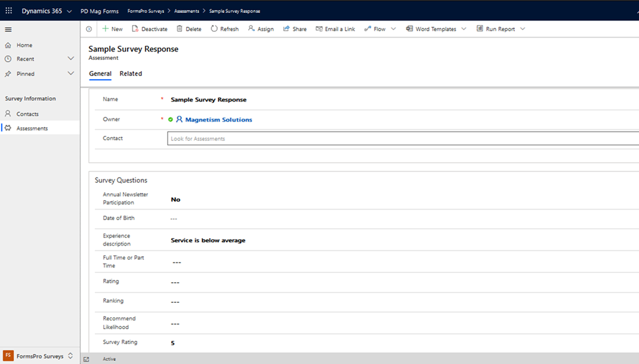This screenshot has width=639, height=364.
Task: Switch to the Related tab
Action: click(x=130, y=74)
